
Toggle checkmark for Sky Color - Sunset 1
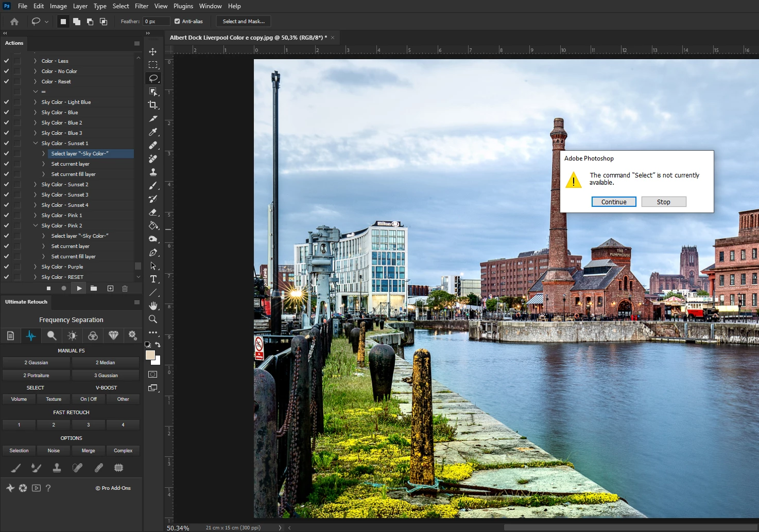pyautogui.click(x=7, y=143)
